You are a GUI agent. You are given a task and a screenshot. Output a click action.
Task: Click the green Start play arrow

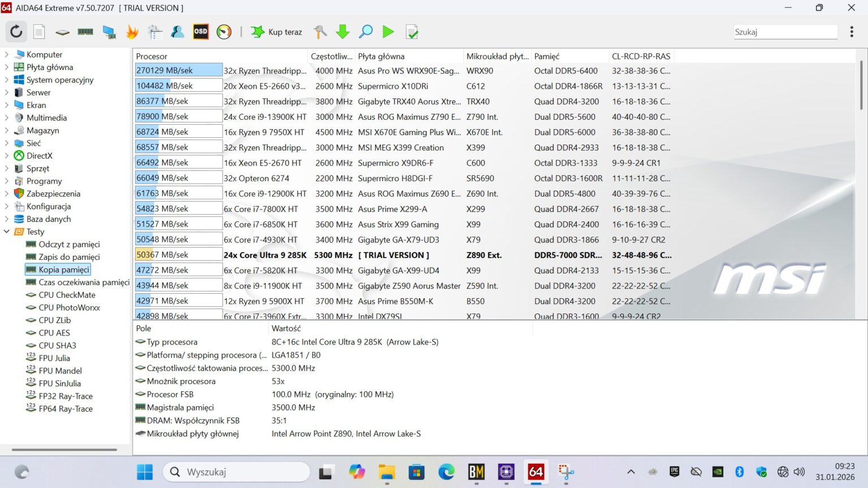[x=388, y=32]
